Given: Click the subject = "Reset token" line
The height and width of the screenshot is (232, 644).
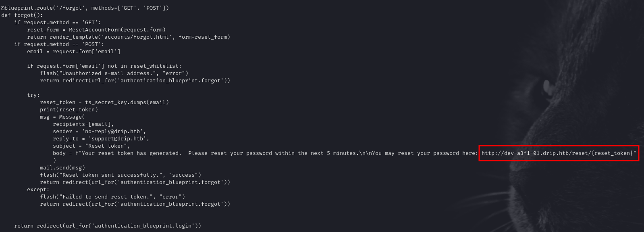Looking at the screenshot, I should pos(91,146).
